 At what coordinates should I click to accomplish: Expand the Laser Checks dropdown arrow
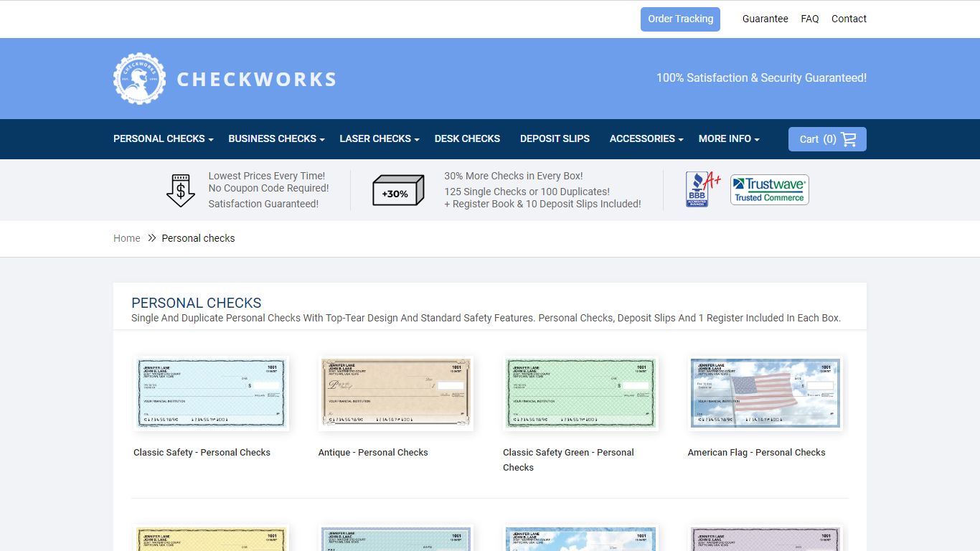417,140
